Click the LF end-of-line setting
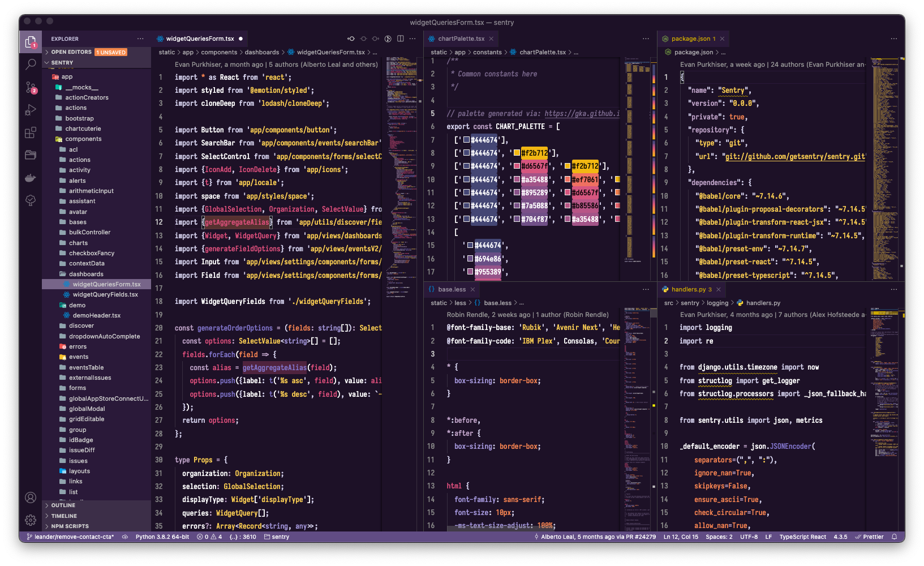 pos(768,537)
